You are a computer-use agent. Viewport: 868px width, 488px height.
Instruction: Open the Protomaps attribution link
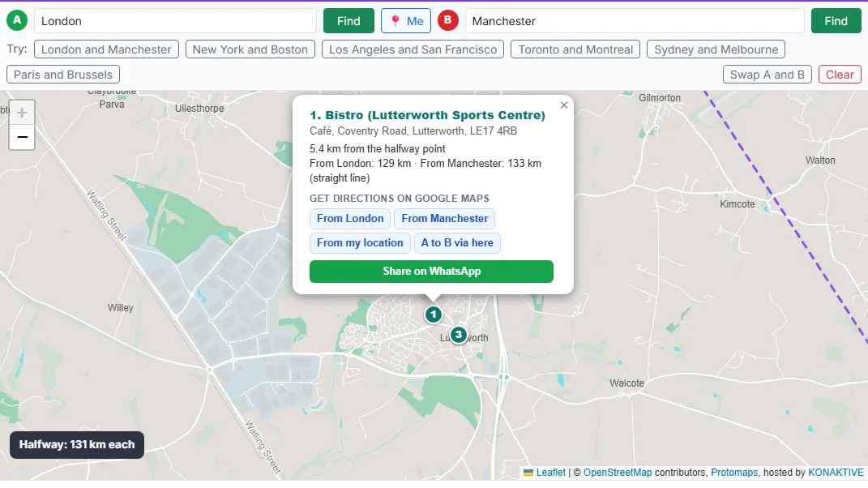[734, 473]
